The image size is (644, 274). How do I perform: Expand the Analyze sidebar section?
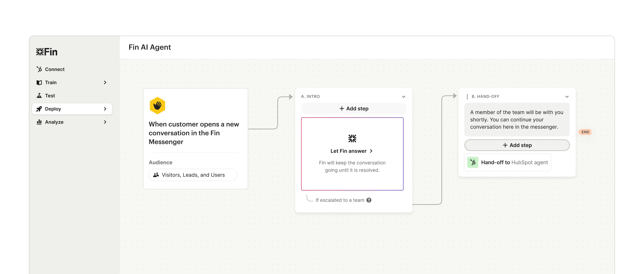(105, 122)
